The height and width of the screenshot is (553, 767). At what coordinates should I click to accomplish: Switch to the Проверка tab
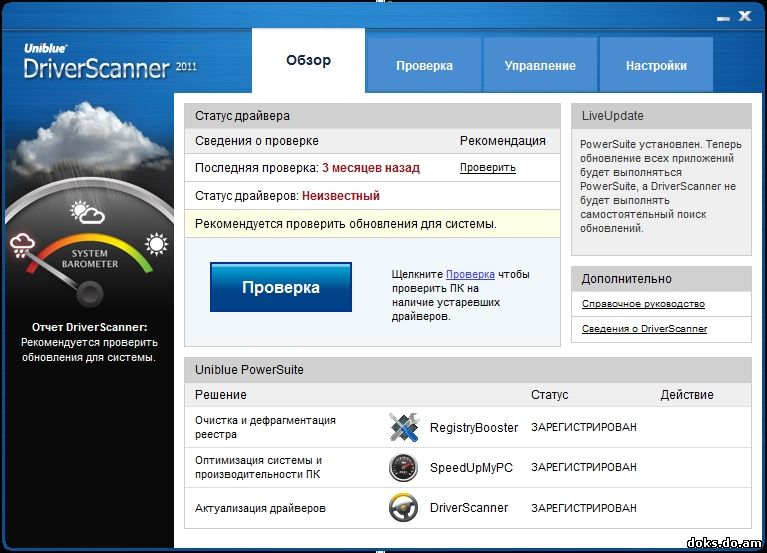[424, 66]
